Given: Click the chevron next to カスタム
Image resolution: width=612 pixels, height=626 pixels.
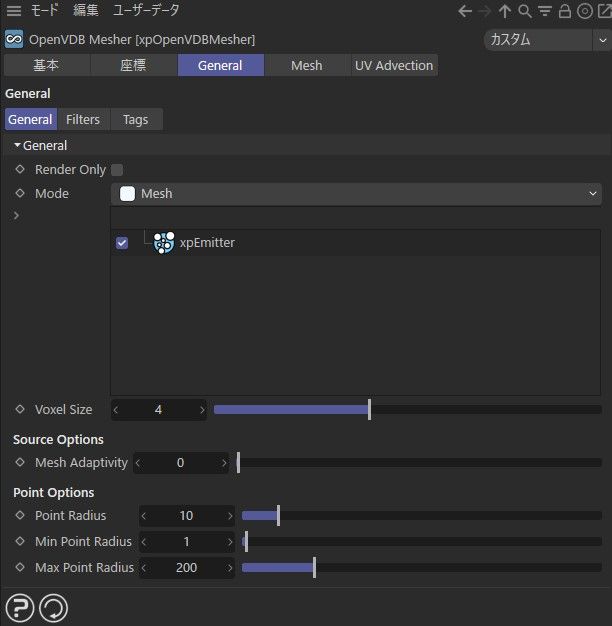Looking at the screenshot, I should coord(602,40).
